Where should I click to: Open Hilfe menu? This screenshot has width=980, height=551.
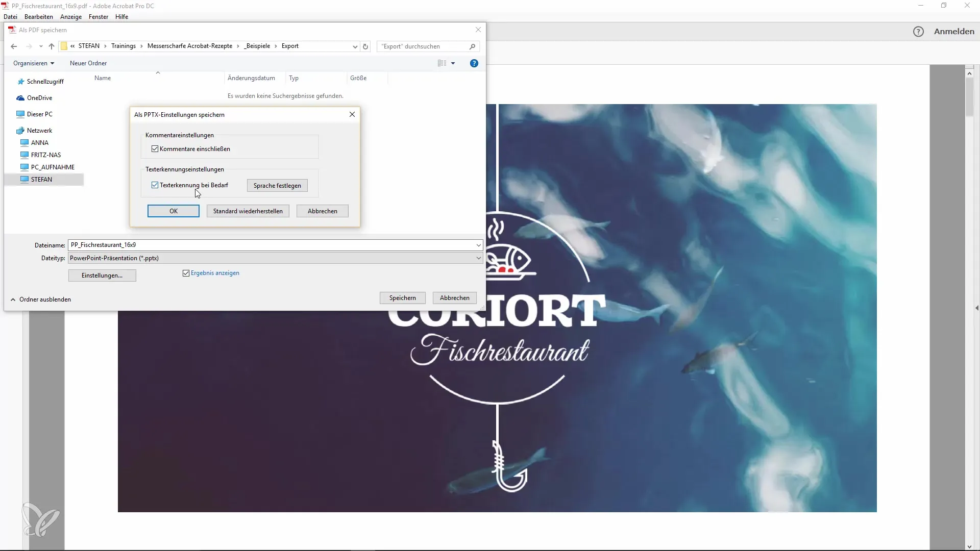click(121, 17)
